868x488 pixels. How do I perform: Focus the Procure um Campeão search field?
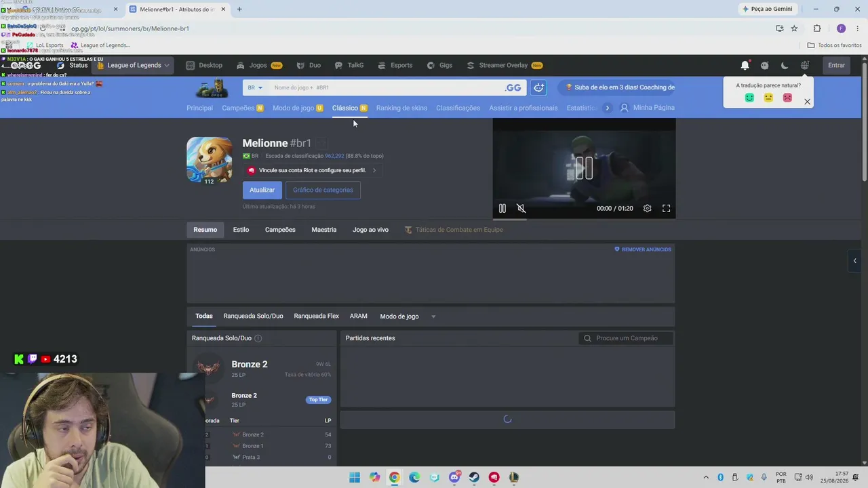pos(626,338)
